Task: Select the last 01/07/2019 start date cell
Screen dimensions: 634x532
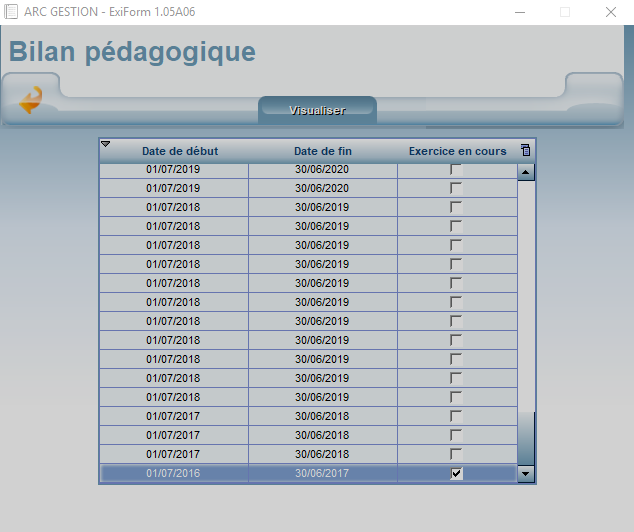Action: coord(174,188)
